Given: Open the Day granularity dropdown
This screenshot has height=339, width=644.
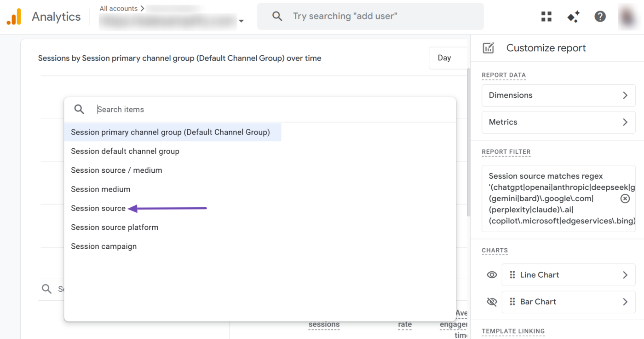Looking at the screenshot, I should coord(444,58).
